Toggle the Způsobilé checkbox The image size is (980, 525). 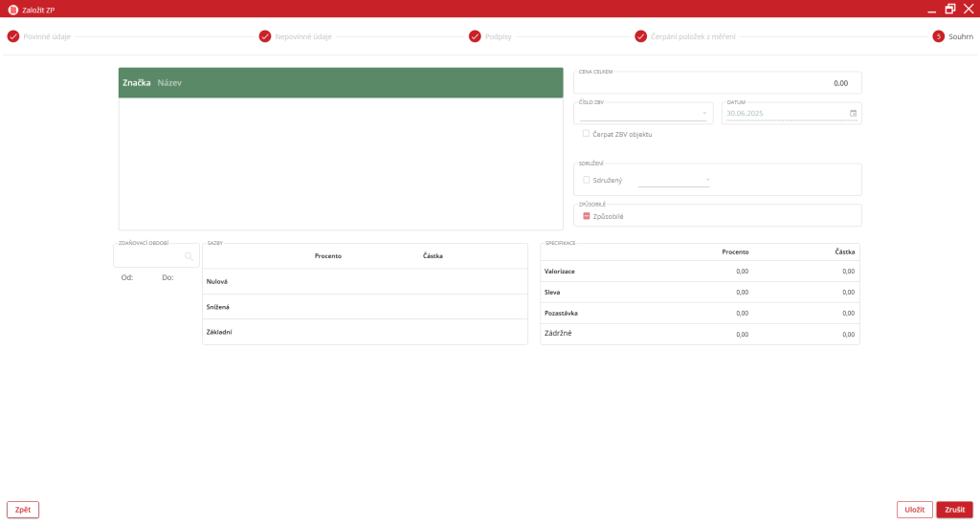[587, 216]
